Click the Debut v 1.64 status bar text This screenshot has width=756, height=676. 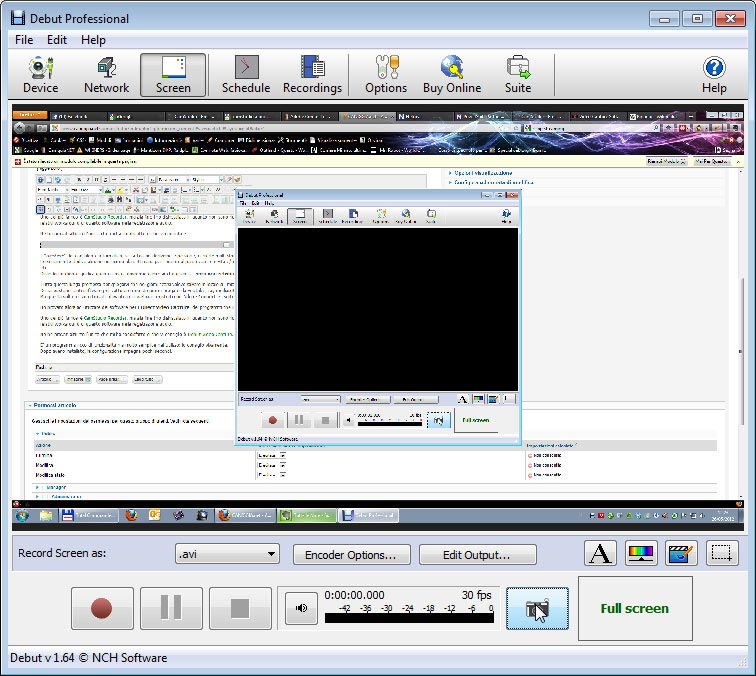89,658
